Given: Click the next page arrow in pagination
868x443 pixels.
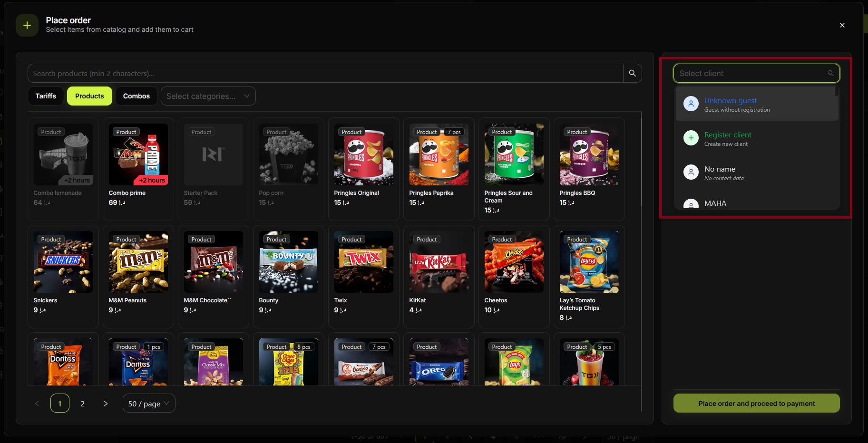Looking at the screenshot, I should (105, 403).
